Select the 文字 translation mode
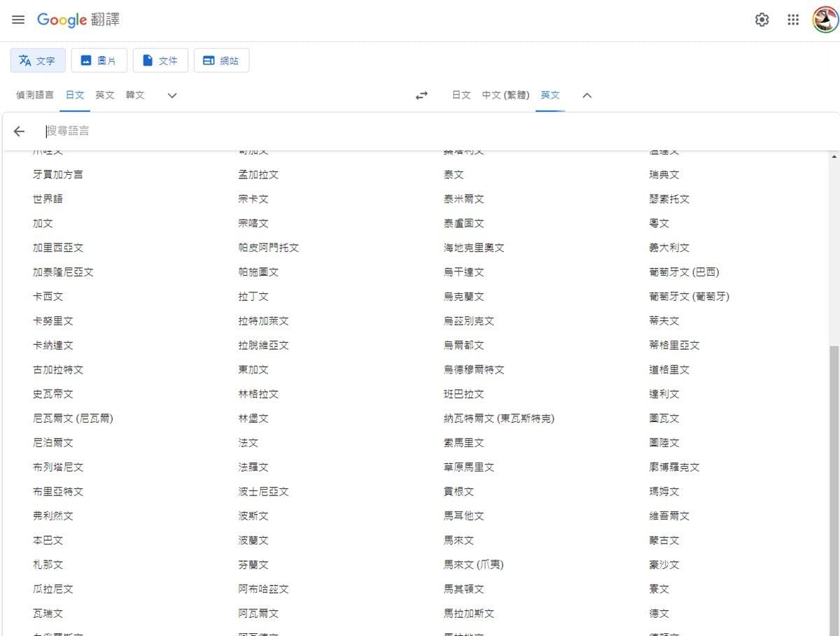Viewport: 840px width, 636px height. (x=38, y=60)
